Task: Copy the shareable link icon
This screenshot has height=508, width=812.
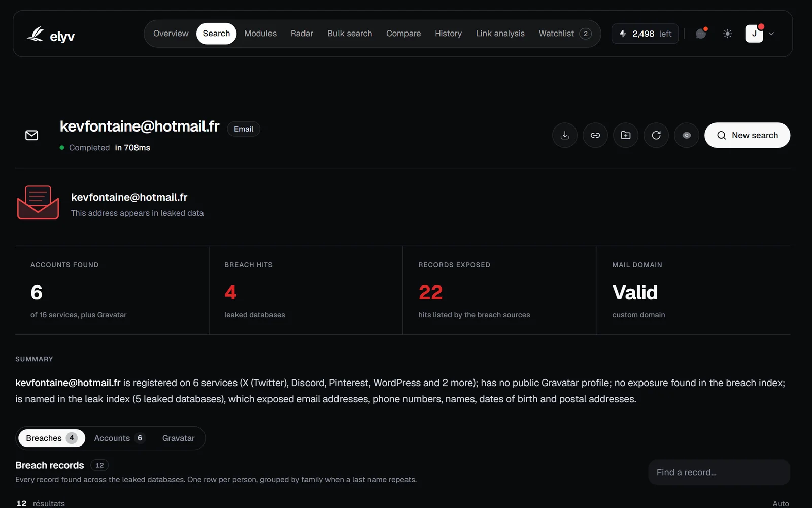Action: click(595, 135)
